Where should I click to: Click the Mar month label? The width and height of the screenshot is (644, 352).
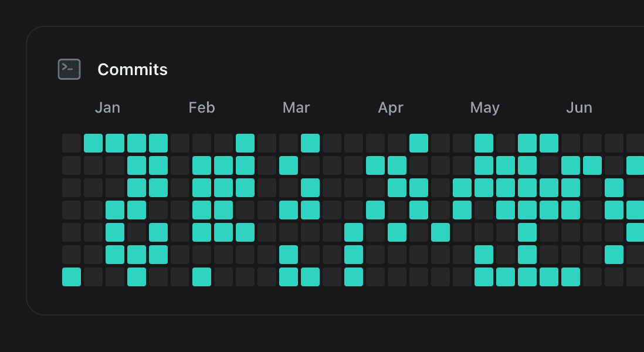[296, 107]
